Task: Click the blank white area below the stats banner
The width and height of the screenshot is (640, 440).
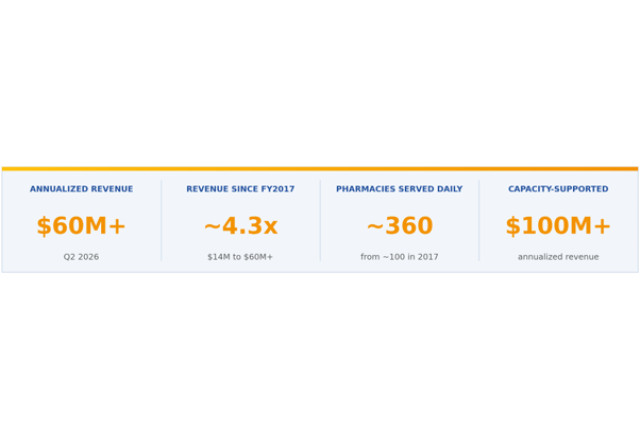Action: pyautogui.click(x=320, y=355)
